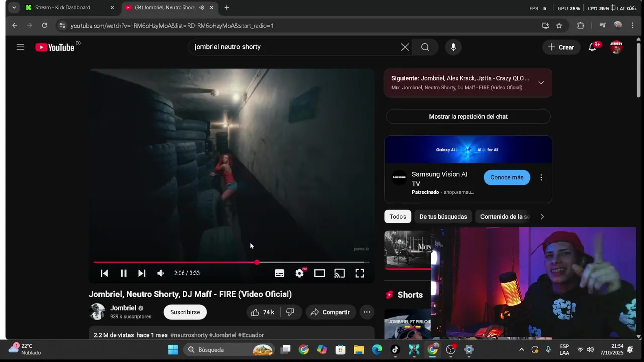Open YouTube notifications bell

593,47
